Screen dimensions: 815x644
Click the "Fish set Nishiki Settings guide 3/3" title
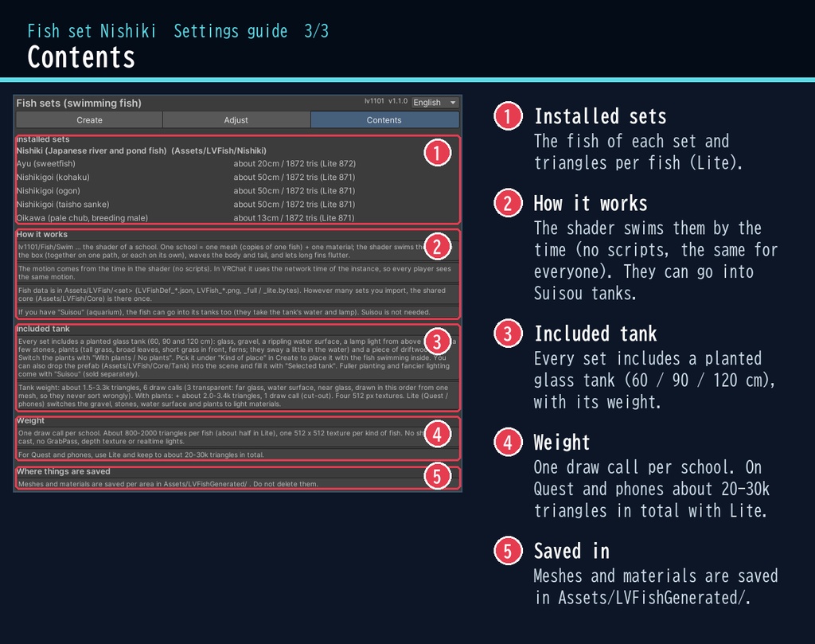177,31
